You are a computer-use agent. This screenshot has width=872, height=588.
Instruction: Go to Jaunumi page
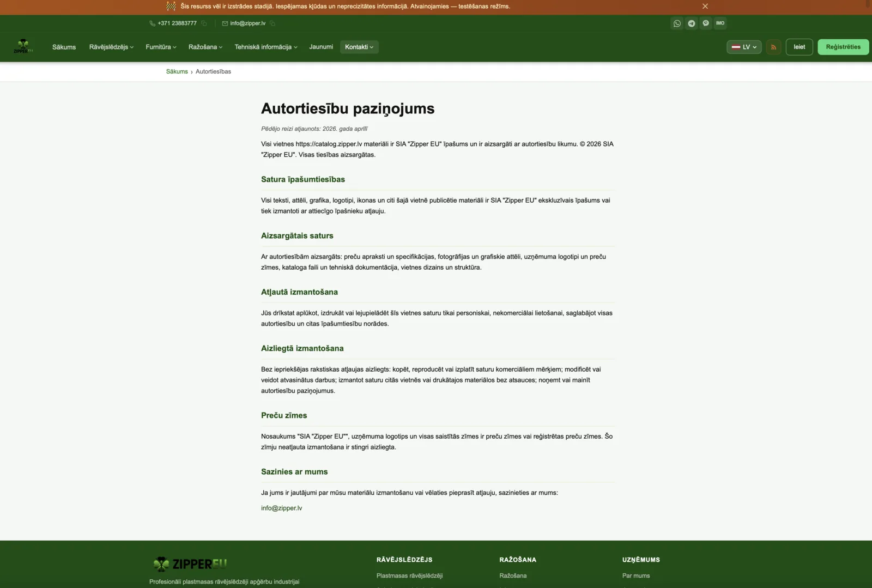321,47
